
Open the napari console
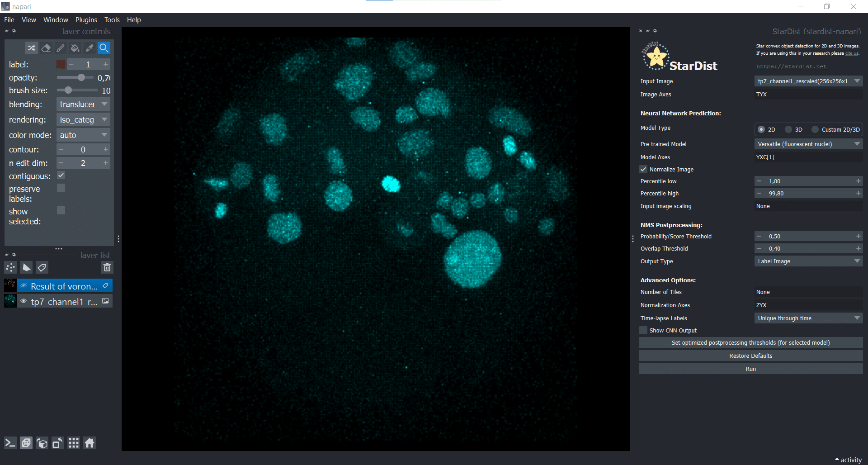pyautogui.click(x=10, y=443)
